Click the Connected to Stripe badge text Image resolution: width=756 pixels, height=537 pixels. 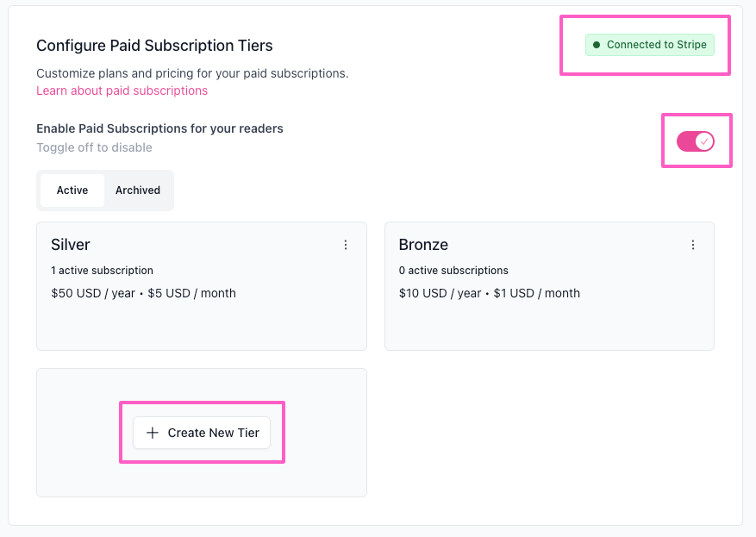coord(657,45)
